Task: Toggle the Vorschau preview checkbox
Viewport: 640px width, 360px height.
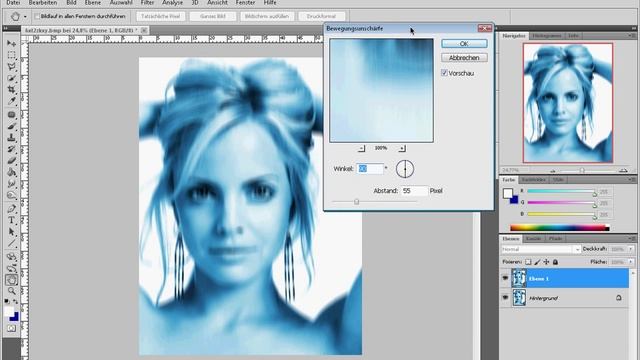Action: tap(444, 73)
